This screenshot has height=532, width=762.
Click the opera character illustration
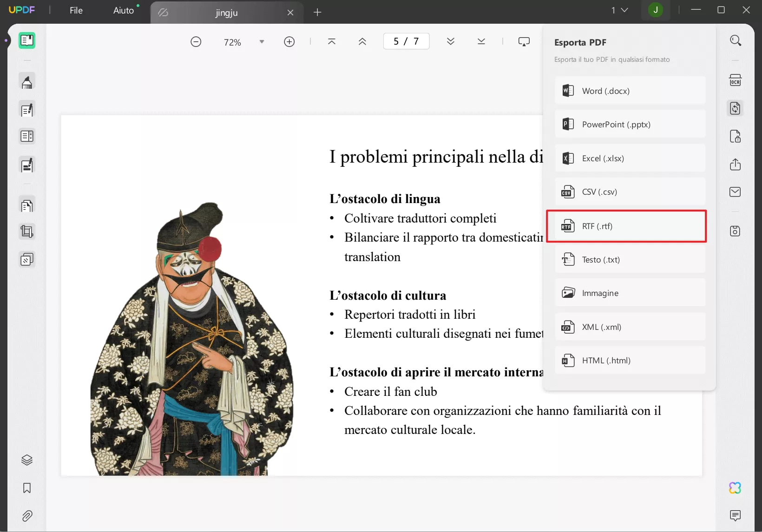click(192, 339)
